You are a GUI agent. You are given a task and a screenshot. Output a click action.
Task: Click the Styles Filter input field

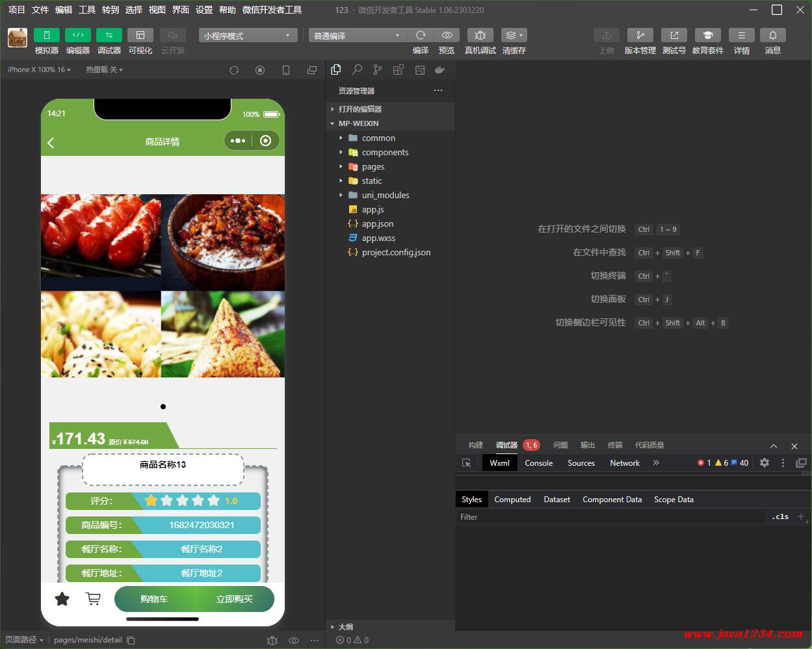coord(611,517)
